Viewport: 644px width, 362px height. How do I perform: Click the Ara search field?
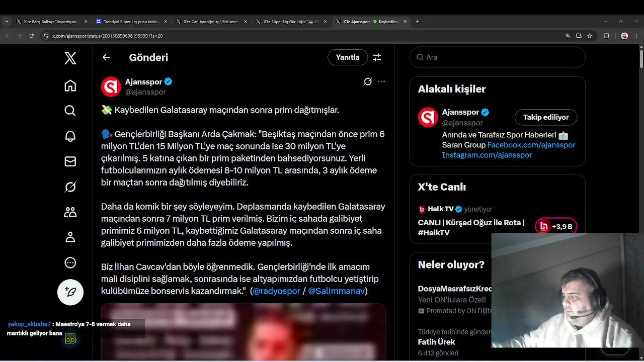(498, 57)
